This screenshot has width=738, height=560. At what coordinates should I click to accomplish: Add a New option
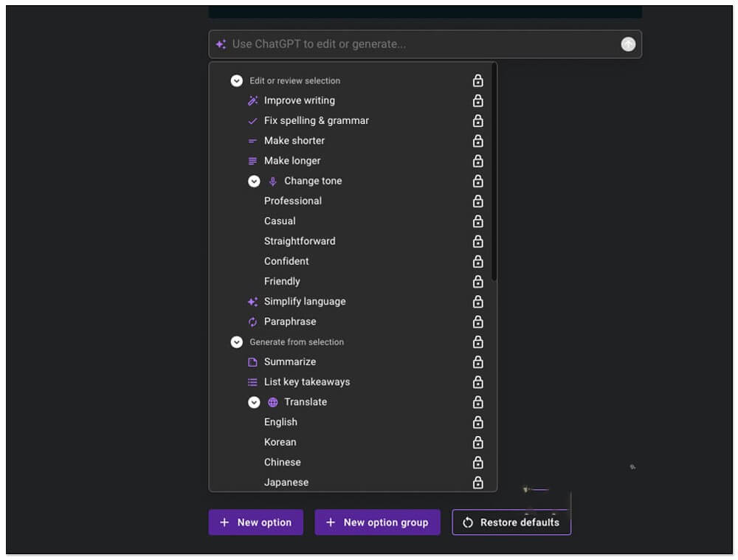point(255,522)
